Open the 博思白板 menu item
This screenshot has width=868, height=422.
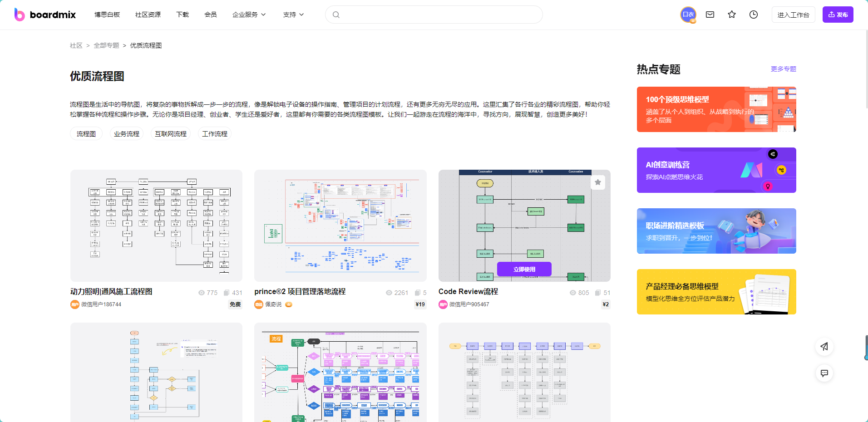tap(107, 15)
